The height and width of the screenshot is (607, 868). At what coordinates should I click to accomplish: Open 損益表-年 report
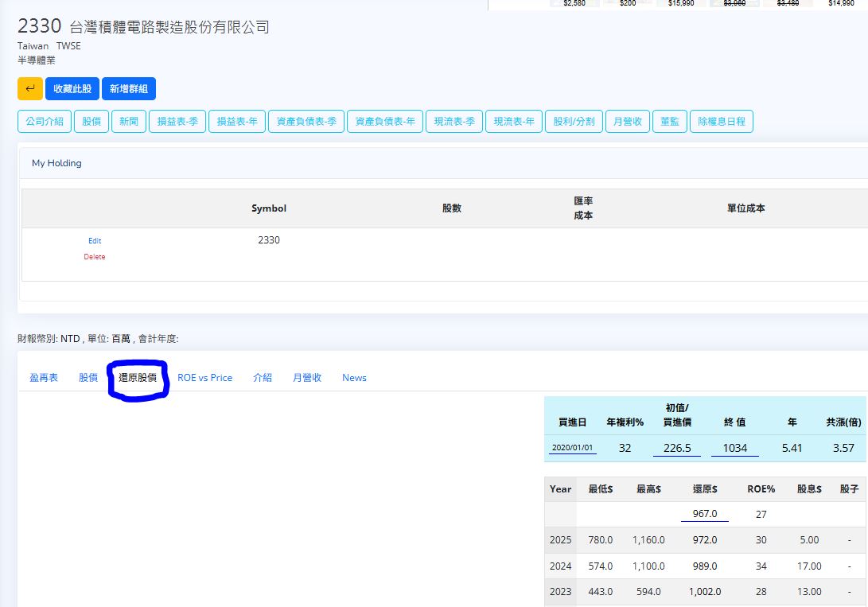(237, 121)
